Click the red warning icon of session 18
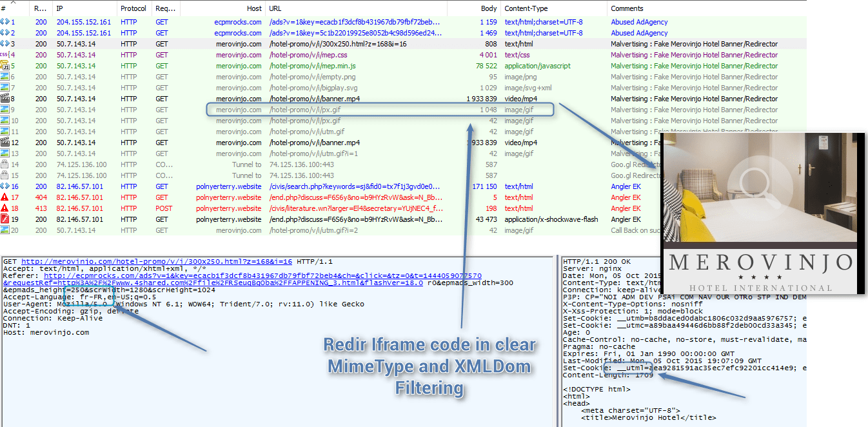This screenshot has height=427, width=868. click(x=5, y=208)
